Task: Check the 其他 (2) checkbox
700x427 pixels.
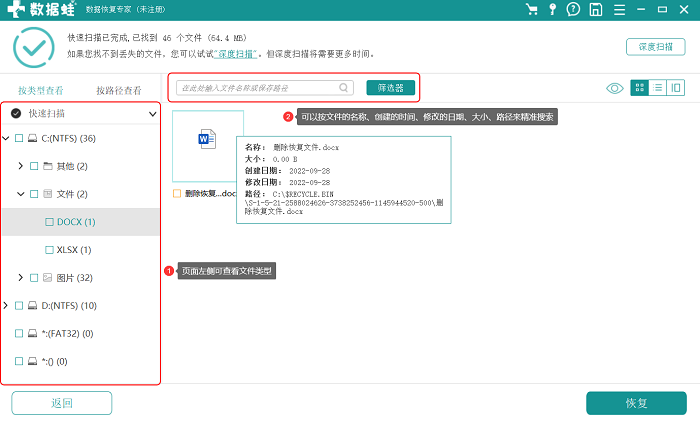Action: point(34,166)
